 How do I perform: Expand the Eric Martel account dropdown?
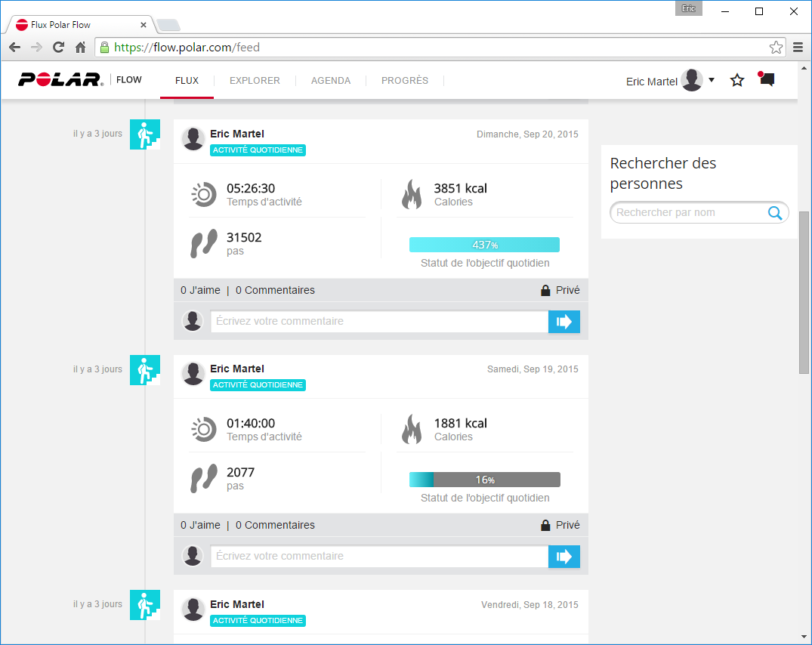point(711,80)
